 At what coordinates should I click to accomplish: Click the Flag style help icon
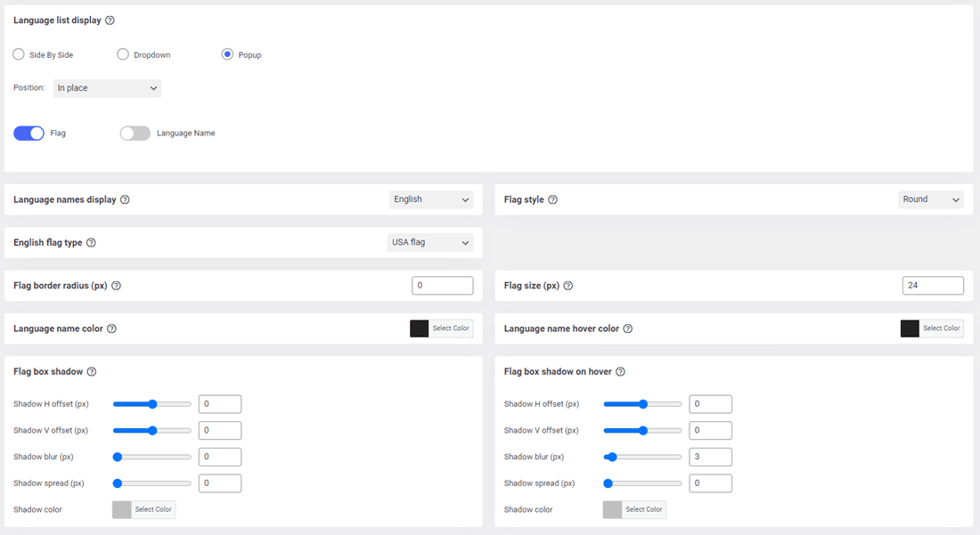554,199
